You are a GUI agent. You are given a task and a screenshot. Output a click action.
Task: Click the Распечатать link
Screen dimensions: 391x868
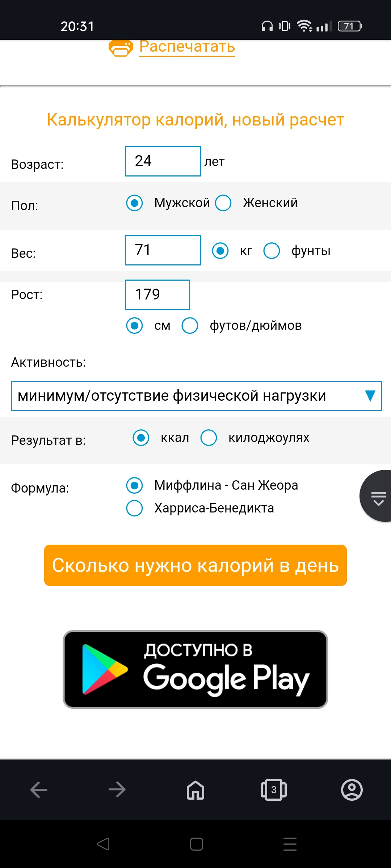187,47
